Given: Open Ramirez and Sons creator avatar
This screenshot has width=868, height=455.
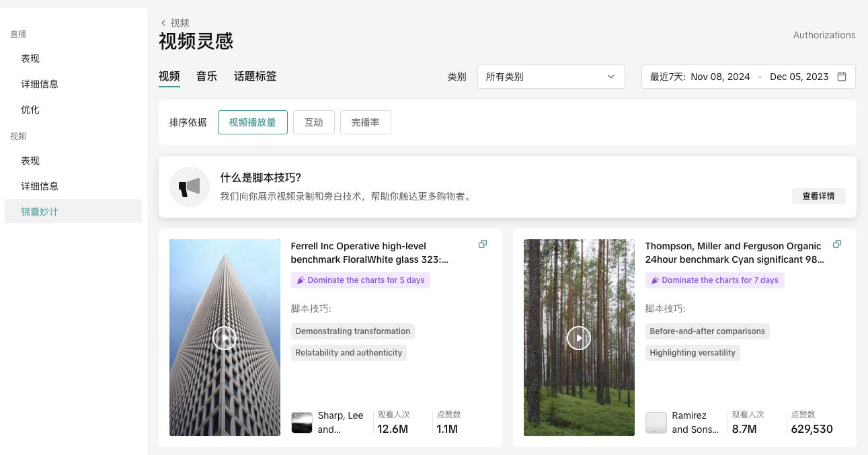Looking at the screenshot, I should 656,423.
